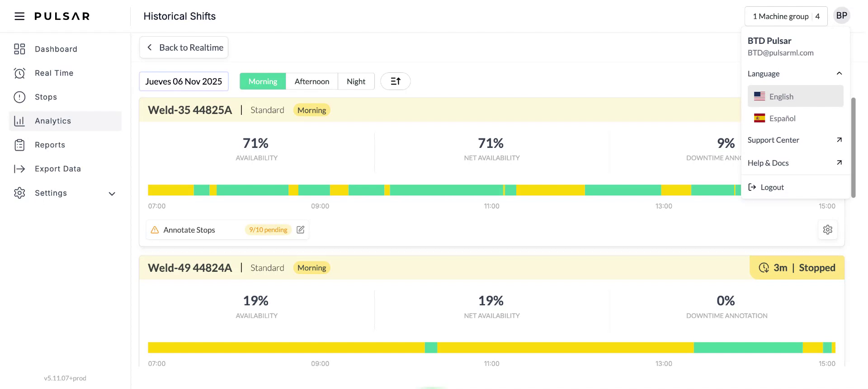The height and width of the screenshot is (389, 868).
Task: Click Weld-35 timeline bar near 11:00
Action: 492,190
